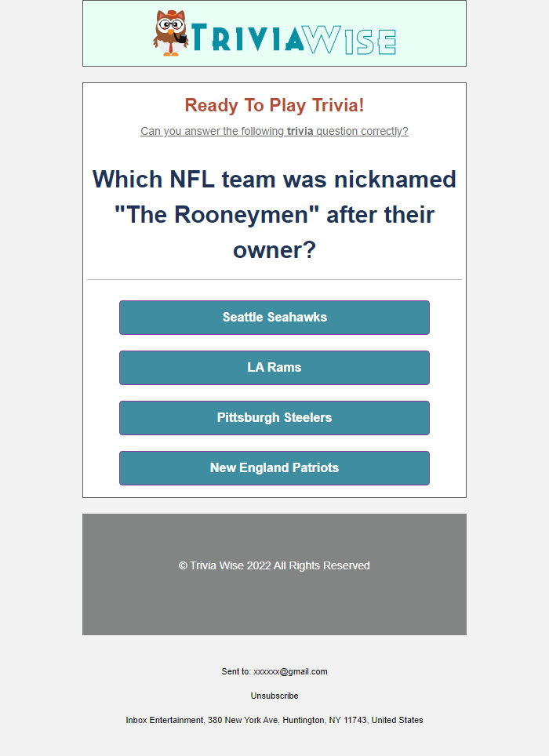Click the Sent to footer label
Image resolution: width=549 pixels, height=756 pixels.
pyautogui.click(x=235, y=671)
